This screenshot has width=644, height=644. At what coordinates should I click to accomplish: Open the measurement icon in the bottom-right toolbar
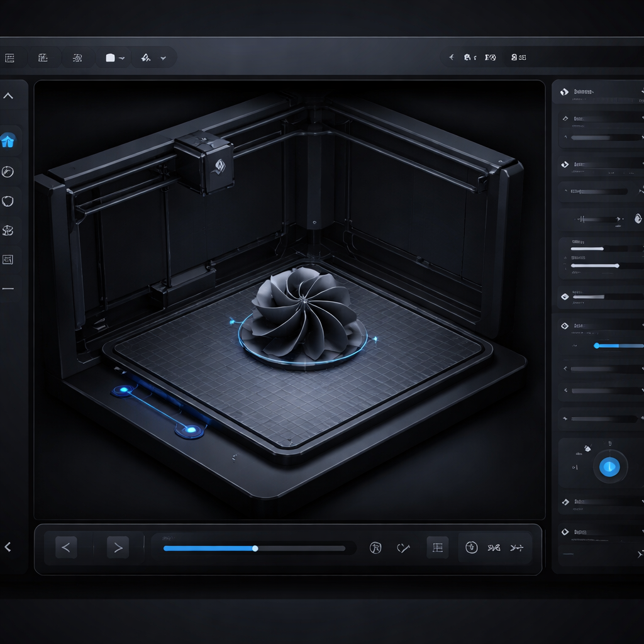[x=518, y=548]
